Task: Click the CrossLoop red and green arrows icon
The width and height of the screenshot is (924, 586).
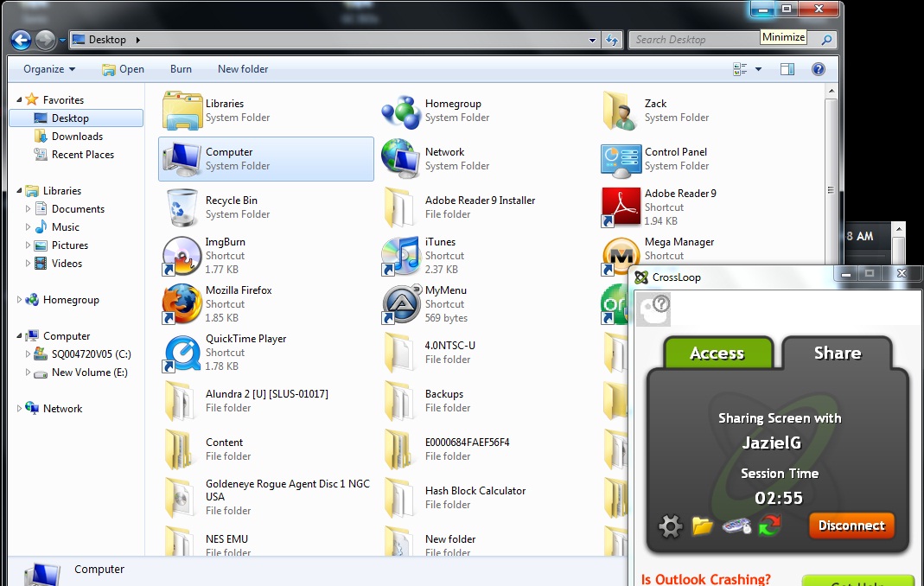Action: click(769, 525)
